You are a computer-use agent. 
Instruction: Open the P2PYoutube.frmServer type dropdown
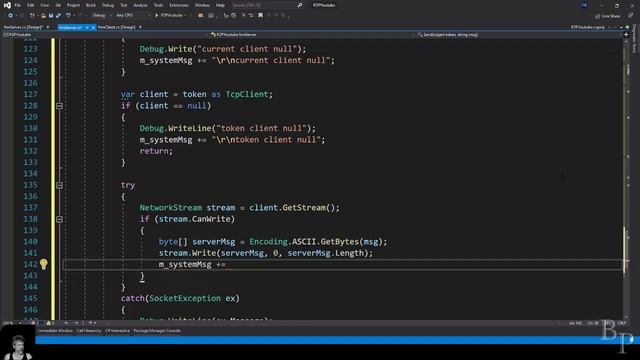311,35
